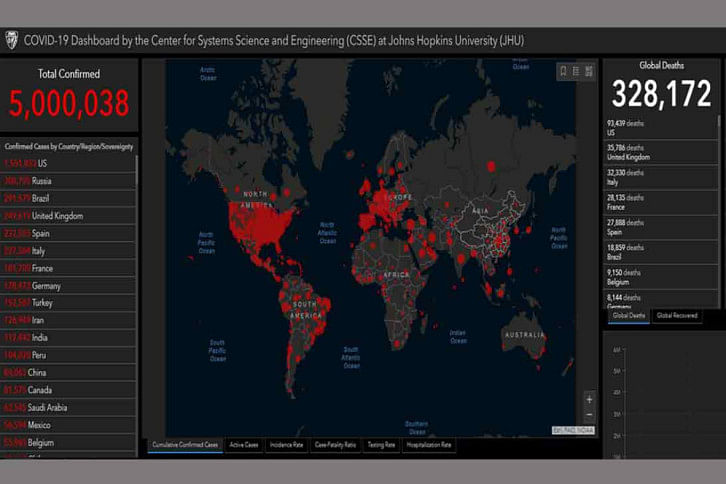Zoom in the map with plus
The height and width of the screenshot is (484, 726).
pos(589,399)
